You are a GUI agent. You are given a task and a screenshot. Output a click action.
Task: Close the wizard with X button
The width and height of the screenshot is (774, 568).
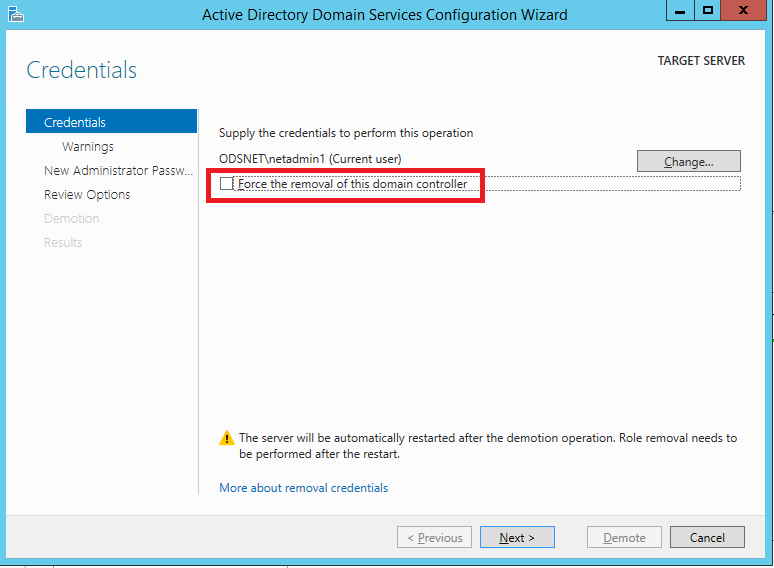click(x=743, y=10)
